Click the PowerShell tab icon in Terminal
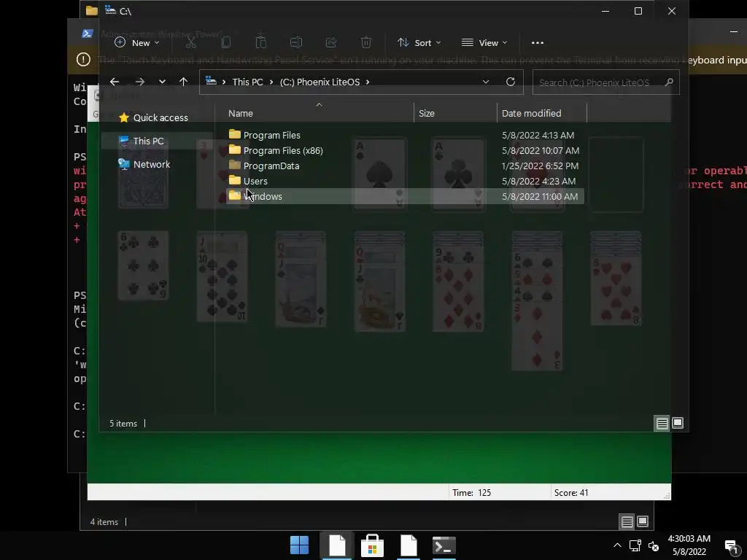The image size is (747, 560). [x=88, y=34]
